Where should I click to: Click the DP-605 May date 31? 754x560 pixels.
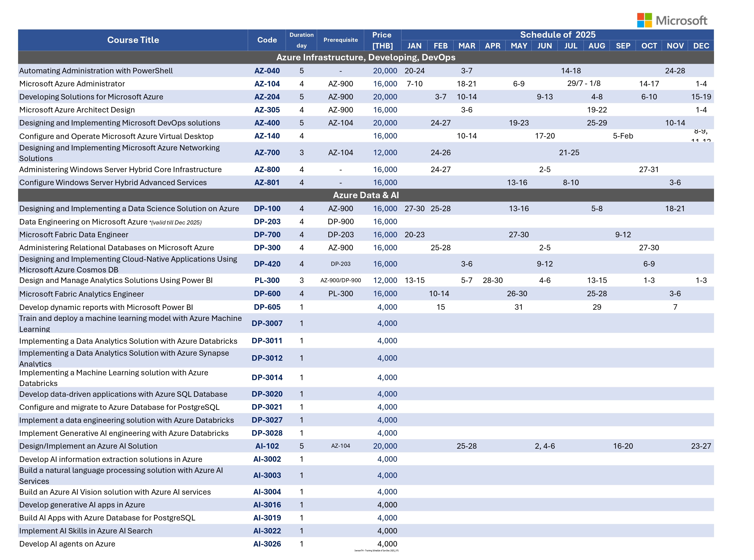click(518, 307)
